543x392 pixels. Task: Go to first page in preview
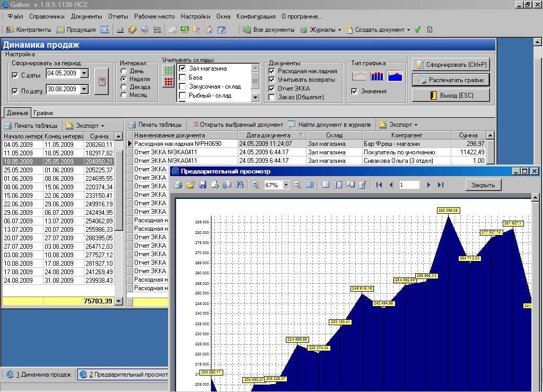click(379, 185)
